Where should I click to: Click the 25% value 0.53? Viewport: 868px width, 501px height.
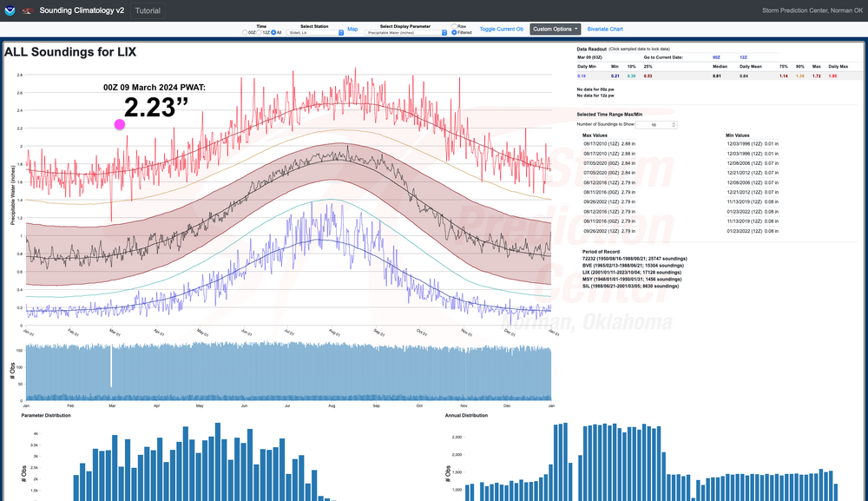point(648,76)
